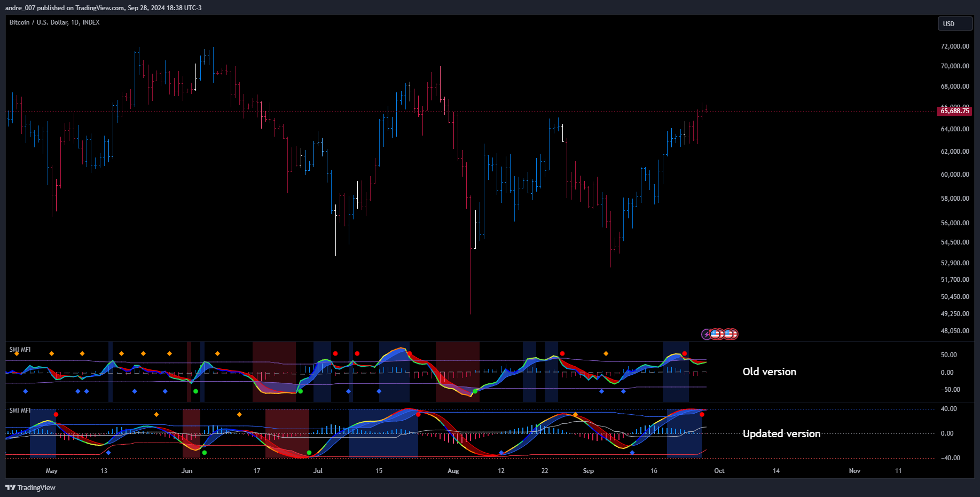This screenshot has width=980, height=497.
Task: Click the 12 date label on the time axis
Action: (x=501, y=471)
